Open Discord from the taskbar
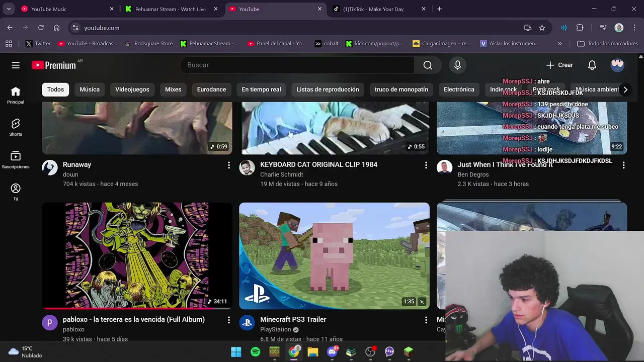Viewport: 644px width, 362px height. 332,352
